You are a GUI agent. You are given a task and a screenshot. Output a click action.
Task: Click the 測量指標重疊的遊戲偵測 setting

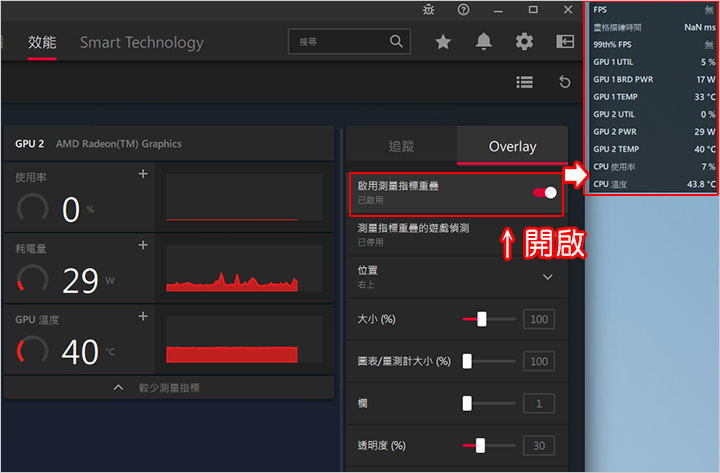pos(456,235)
